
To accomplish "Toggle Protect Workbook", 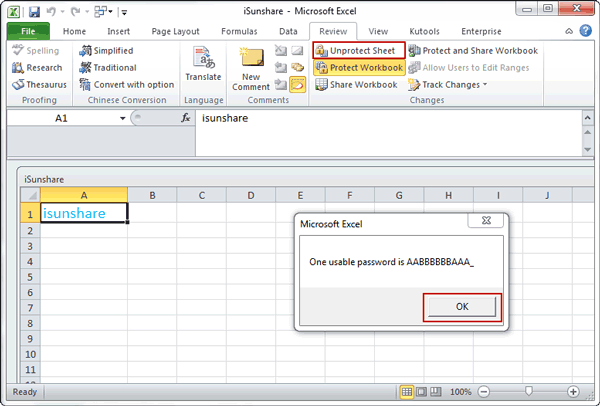I will [359, 68].
